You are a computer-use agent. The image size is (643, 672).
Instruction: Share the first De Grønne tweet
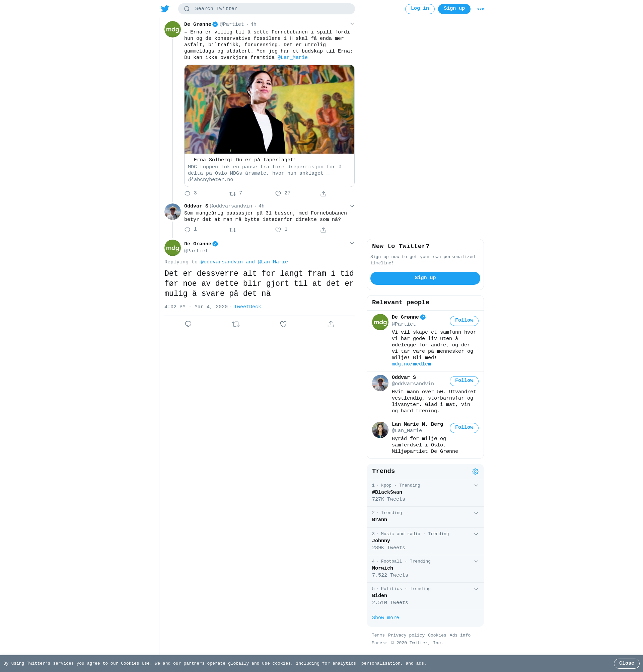tap(323, 194)
